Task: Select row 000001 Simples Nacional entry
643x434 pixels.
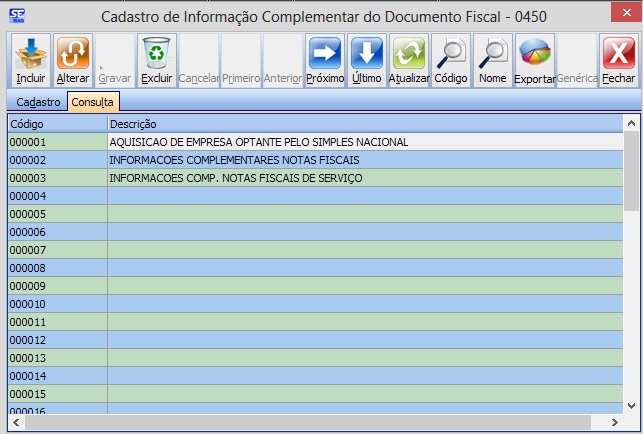Action: tap(258, 142)
